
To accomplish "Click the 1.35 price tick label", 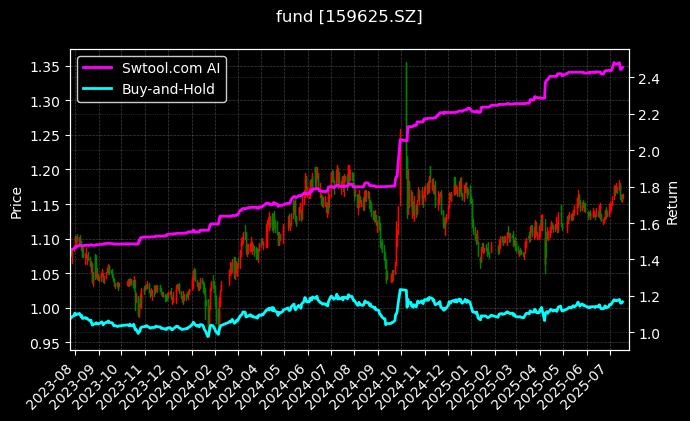I will pyautogui.click(x=45, y=67).
